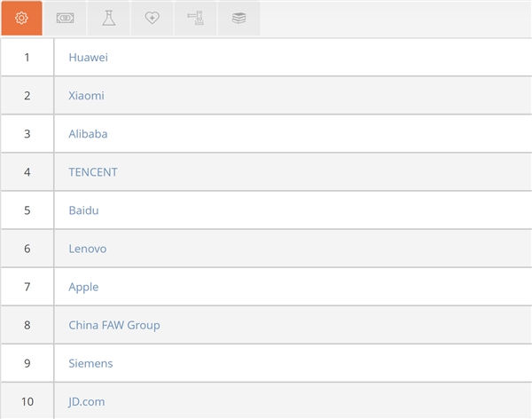Image resolution: width=532 pixels, height=419 pixels.
Task: Open the TENCENT link
Action: click(93, 172)
